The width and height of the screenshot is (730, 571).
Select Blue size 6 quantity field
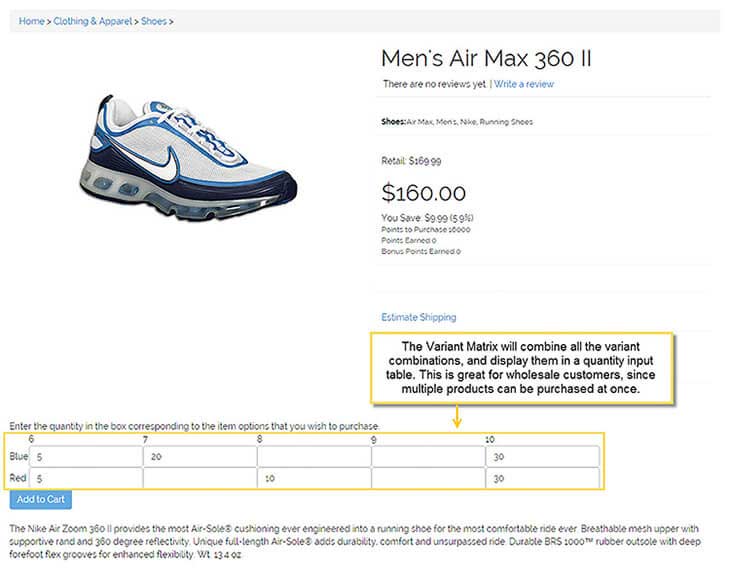(x=86, y=456)
